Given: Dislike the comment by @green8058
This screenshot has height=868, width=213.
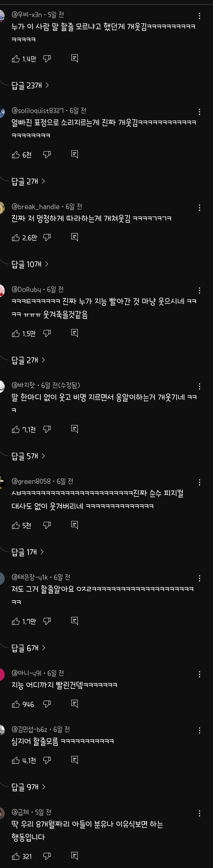Looking at the screenshot, I should click(47, 525).
